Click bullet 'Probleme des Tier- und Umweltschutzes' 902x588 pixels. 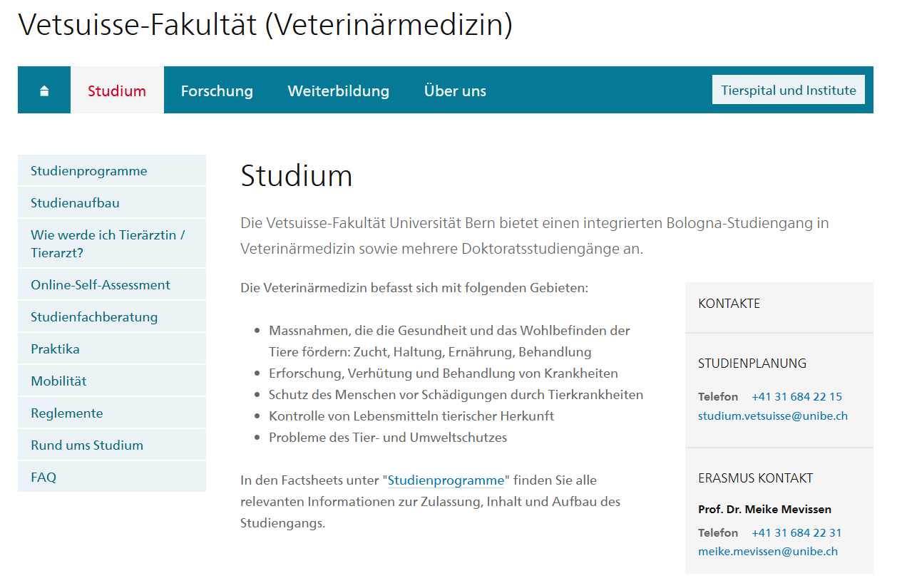click(x=388, y=438)
